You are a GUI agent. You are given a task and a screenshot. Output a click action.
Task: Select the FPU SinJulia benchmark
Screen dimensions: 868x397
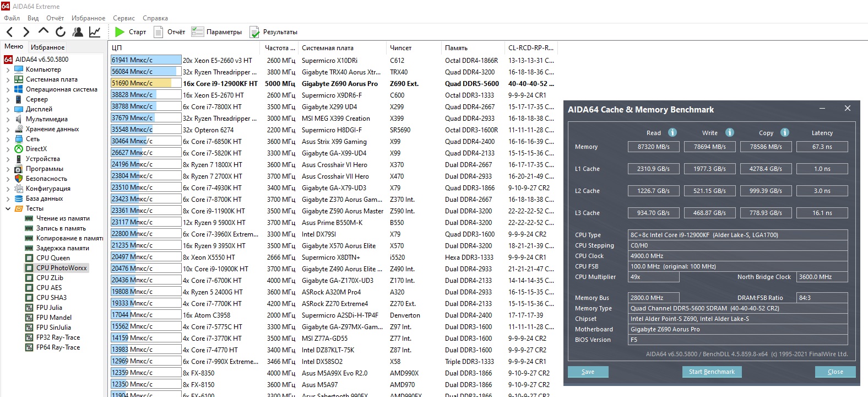coord(53,328)
